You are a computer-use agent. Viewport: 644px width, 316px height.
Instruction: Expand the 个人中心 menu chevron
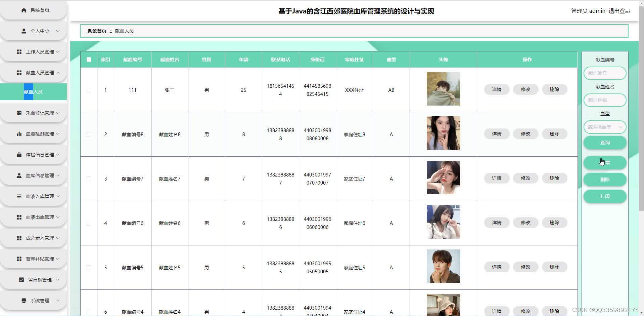tap(58, 31)
